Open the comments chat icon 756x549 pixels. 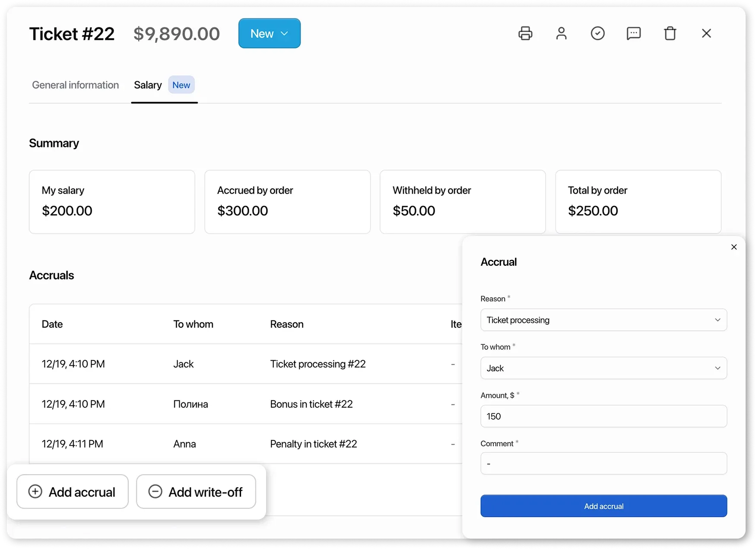click(634, 33)
